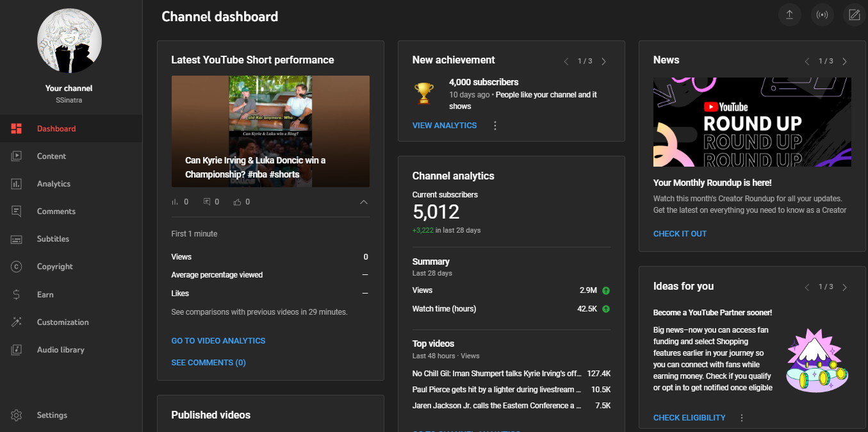Open the channel profile picture
This screenshot has height=432, width=868.
[69, 41]
